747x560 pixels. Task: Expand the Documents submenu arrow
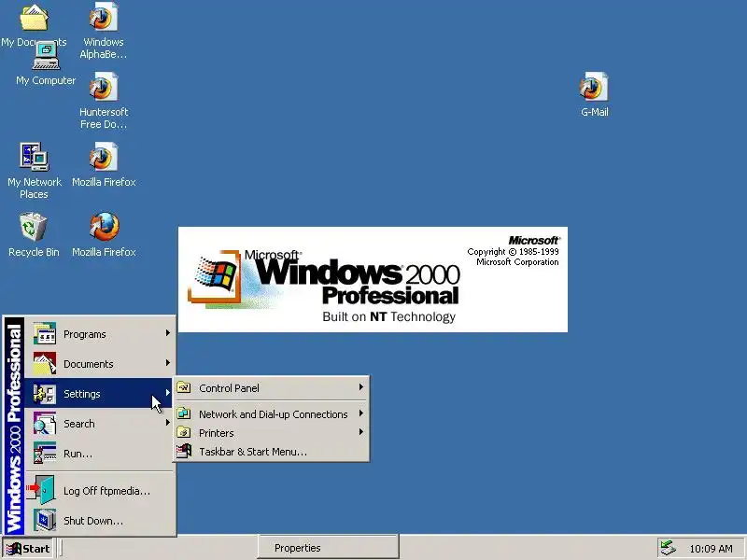168,363
